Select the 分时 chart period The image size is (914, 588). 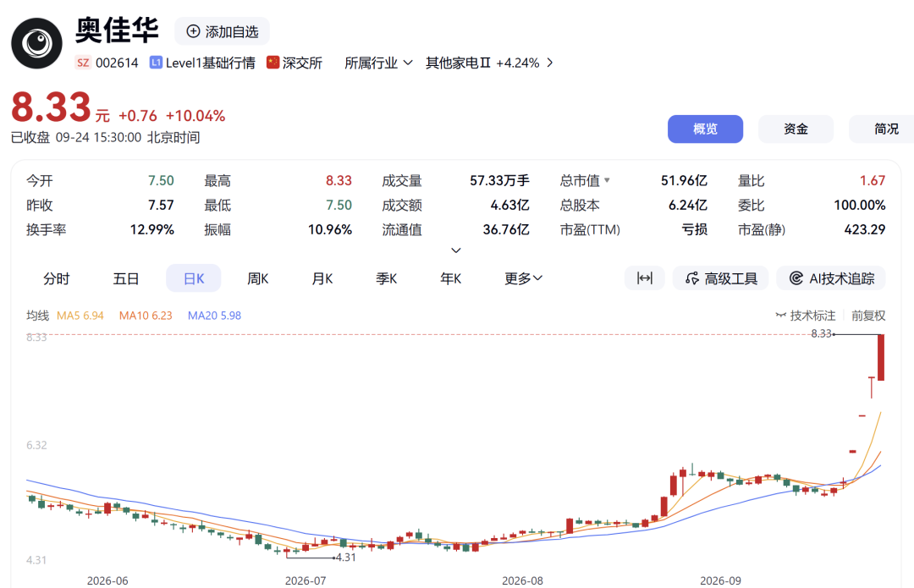pos(57,278)
